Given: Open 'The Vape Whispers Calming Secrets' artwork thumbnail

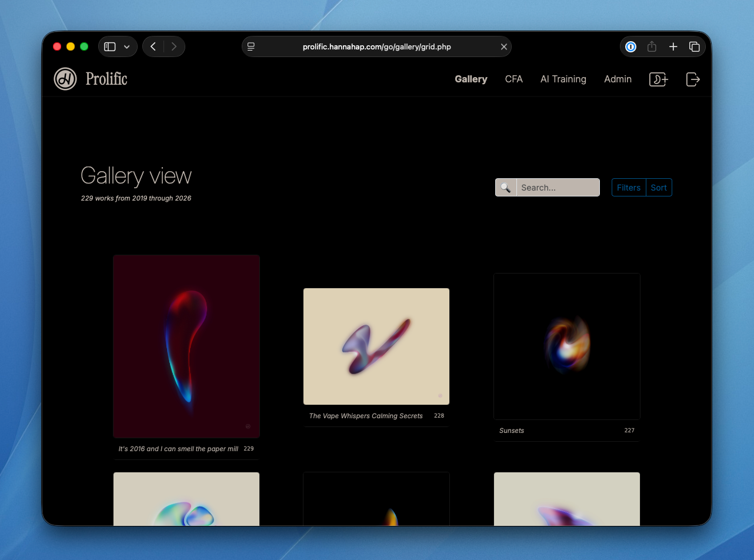Looking at the screenshot, I should pyautogui.click(x=376, y=346).
